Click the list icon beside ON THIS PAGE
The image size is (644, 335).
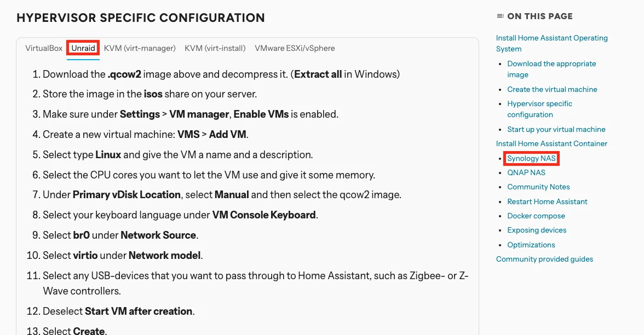(x=500, y=16)
